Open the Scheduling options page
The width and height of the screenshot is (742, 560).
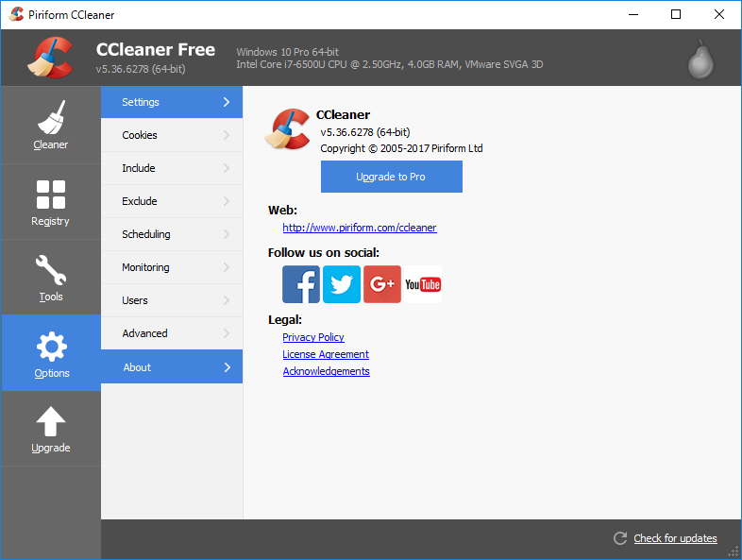172,234
